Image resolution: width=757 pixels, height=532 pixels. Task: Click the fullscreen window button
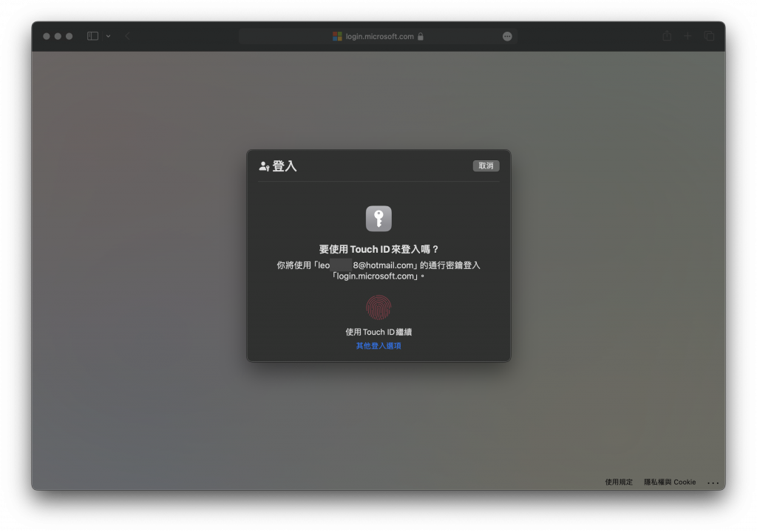[x=69, y=36]
